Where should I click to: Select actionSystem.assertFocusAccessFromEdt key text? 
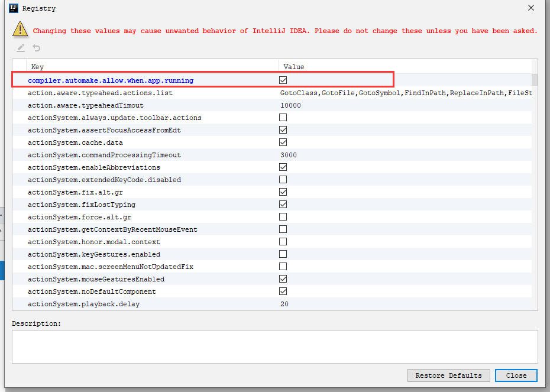[104, 130]
